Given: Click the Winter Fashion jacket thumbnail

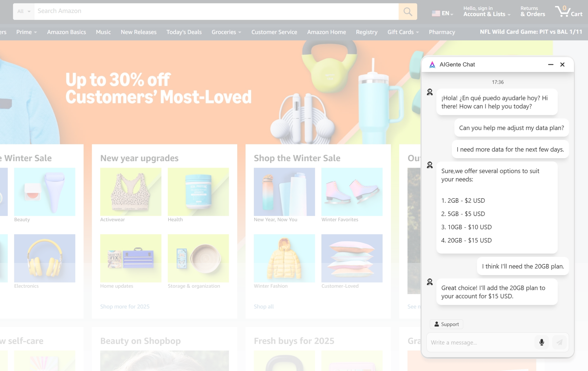Looking at the screenshot, I should pos(284,258).
